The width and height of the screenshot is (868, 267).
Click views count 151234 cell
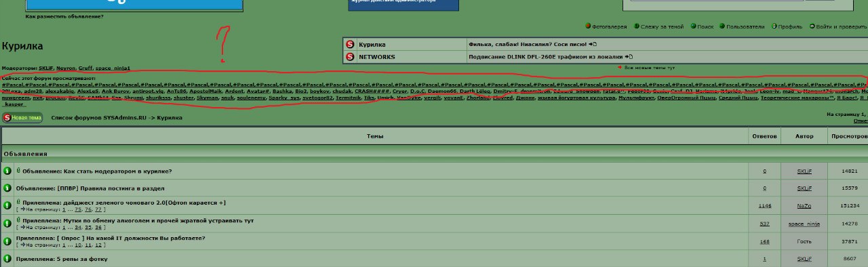[x=850, y=205]
